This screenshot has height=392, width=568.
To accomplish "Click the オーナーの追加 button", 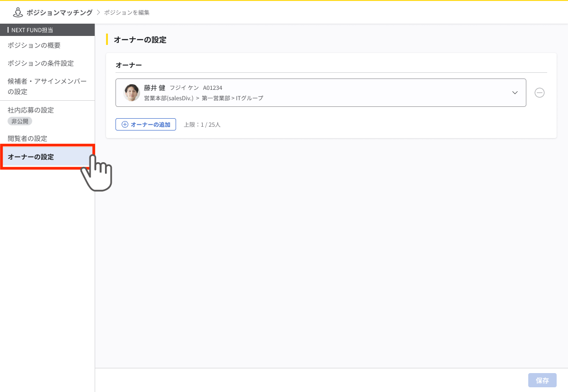I will click(146, 124).
